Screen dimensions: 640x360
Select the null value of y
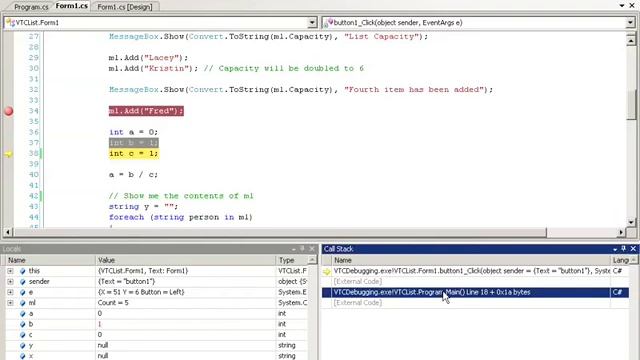103,345
